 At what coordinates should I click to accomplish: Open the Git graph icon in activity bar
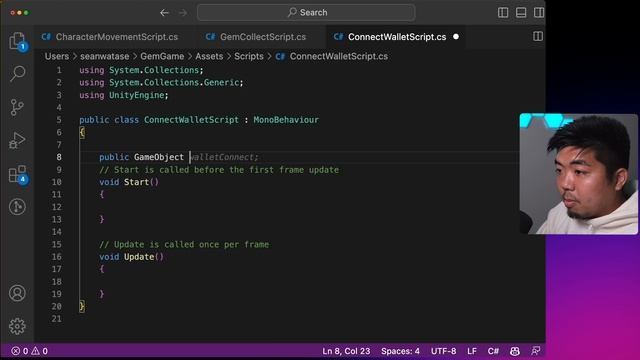(17, 207)
